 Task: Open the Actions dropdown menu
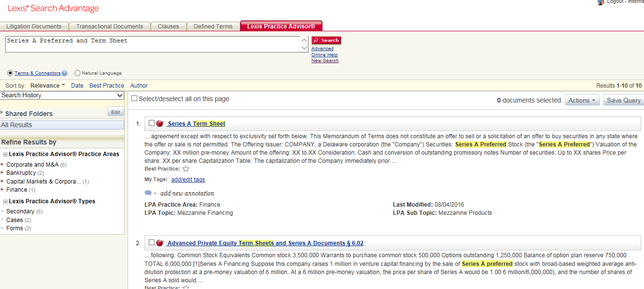tap(582, 100)
